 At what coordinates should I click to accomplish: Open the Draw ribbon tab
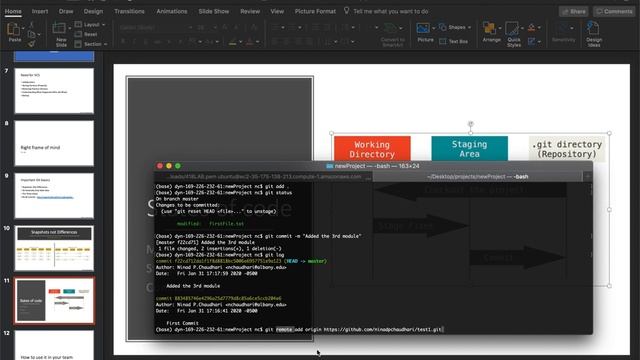click(66, 11)
